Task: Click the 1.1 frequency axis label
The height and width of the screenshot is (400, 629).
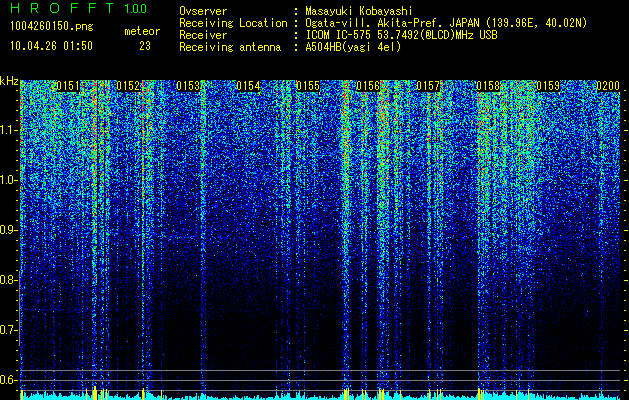Action: (x=9, y=130)
